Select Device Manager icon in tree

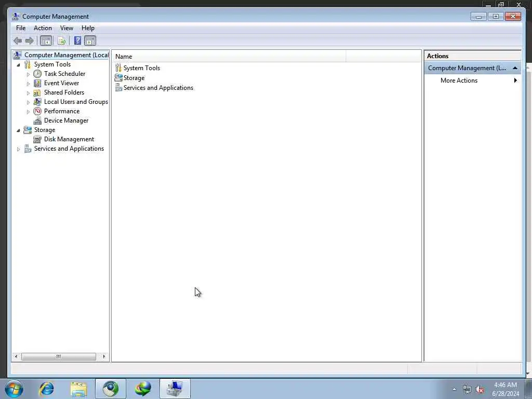pos(37,121)
